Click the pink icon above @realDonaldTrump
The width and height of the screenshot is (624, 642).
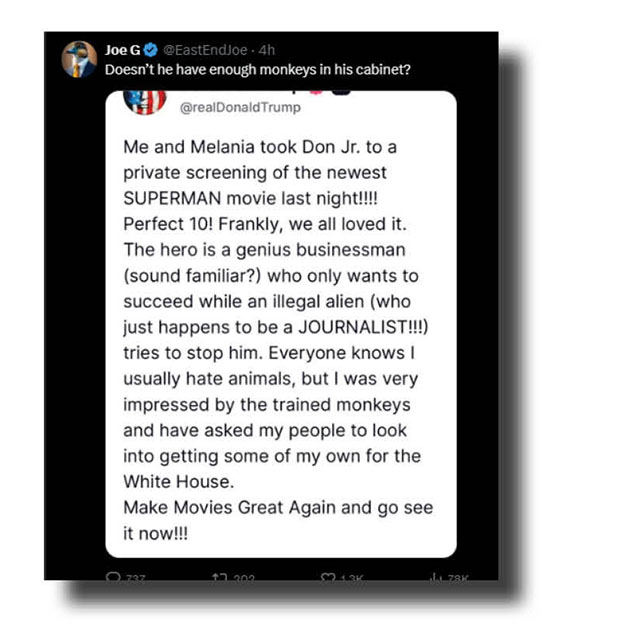click(x=314, y=92)
